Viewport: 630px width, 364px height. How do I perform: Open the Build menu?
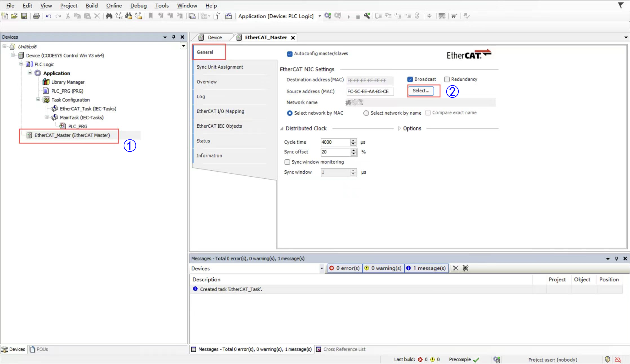click(92, 6)
